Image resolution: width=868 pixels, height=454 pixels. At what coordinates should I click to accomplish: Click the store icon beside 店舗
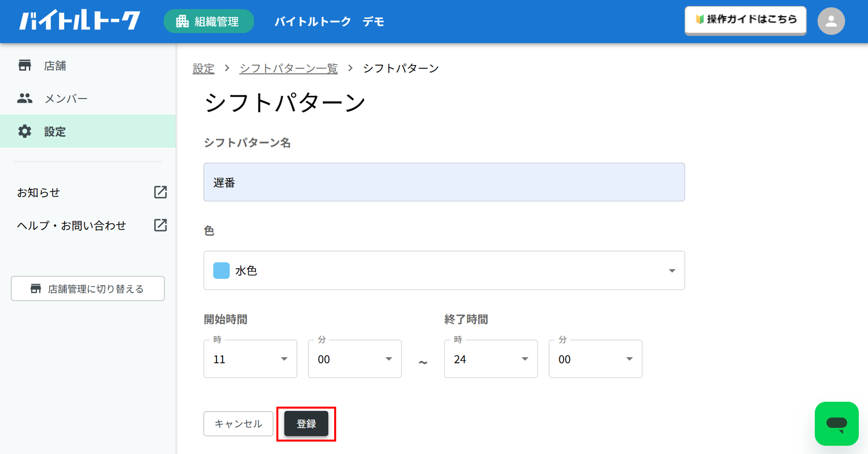[x=25, y=65]
